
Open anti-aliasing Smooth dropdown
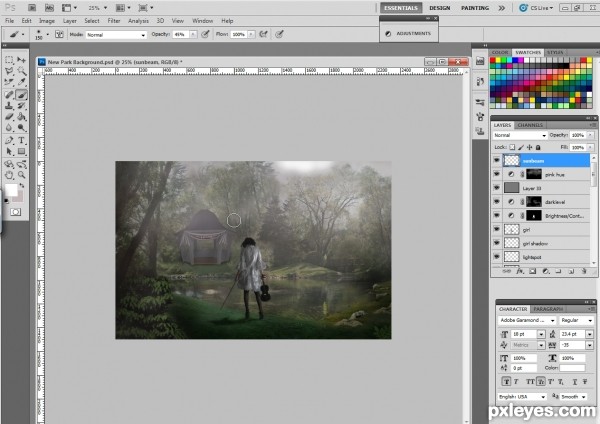(x=573, y=397)
